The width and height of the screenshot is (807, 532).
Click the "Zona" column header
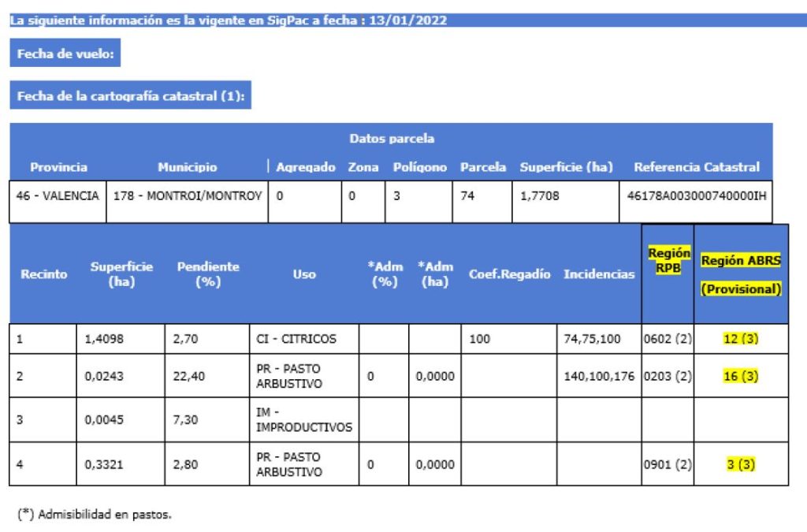point(363,167)
